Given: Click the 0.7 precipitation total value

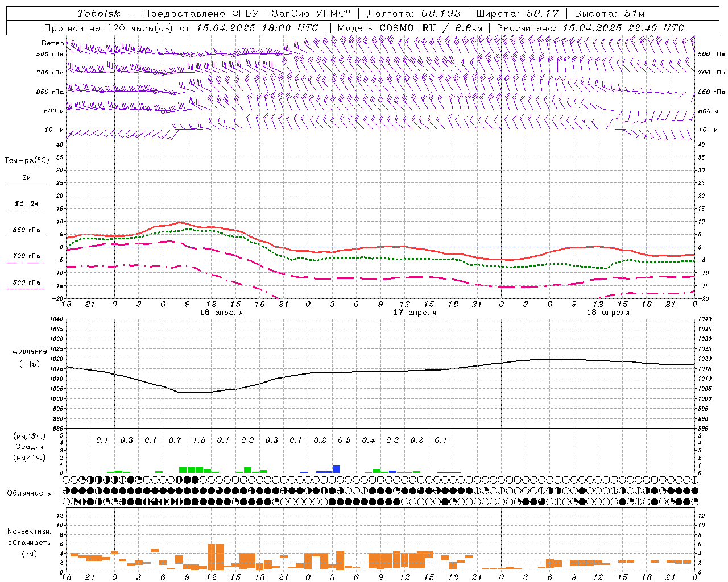Looking at the screenshot, I should (x=175, y=440).
